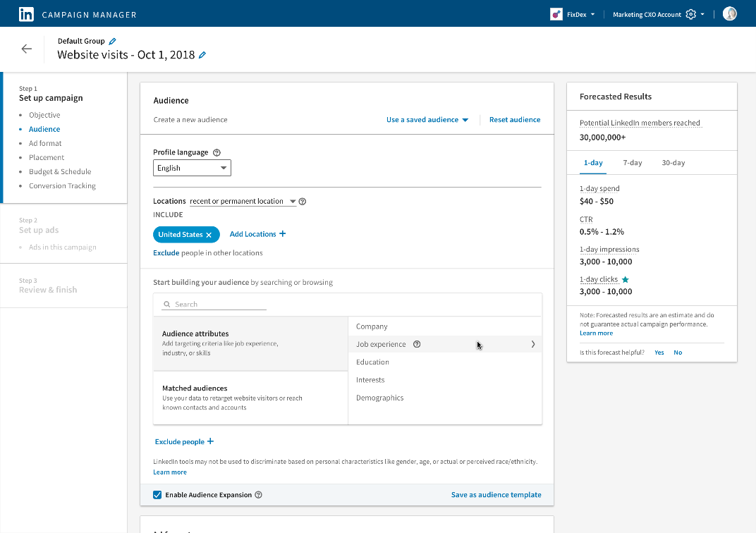
Task: Click Reset audience link
Action: tap(515, 120)
